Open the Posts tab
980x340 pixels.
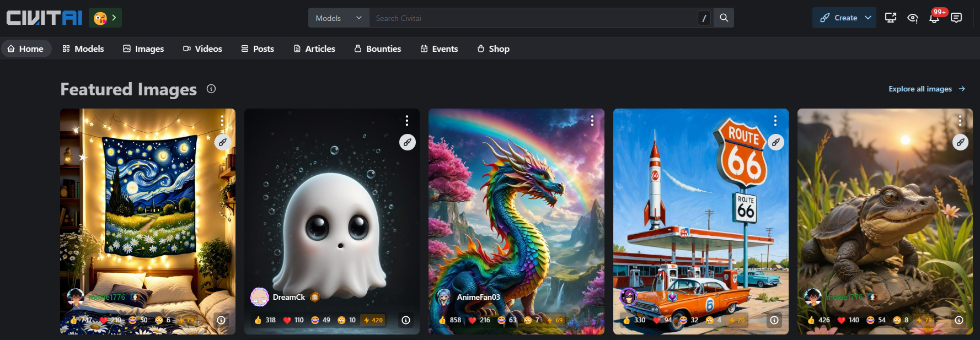[x=258, y=48]
